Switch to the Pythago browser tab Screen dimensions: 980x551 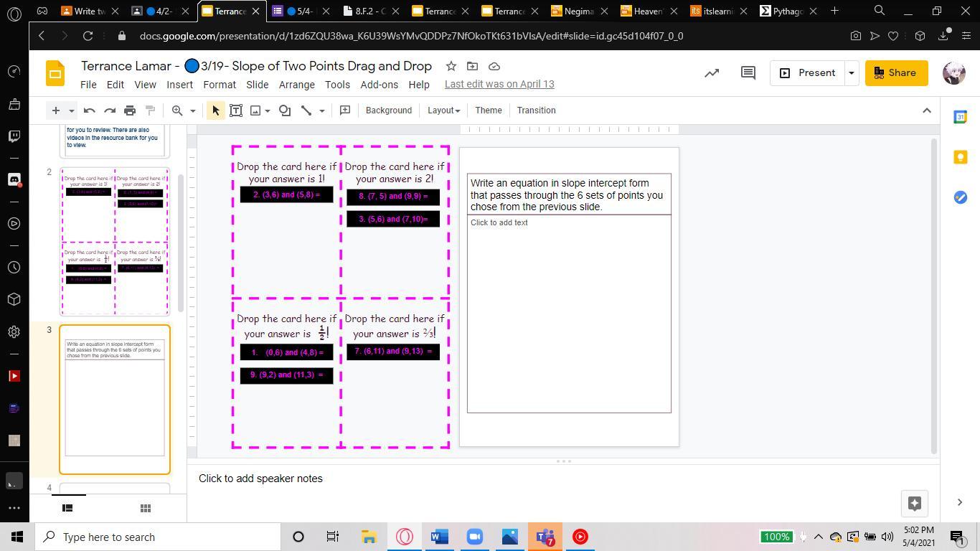pos(788,11)
